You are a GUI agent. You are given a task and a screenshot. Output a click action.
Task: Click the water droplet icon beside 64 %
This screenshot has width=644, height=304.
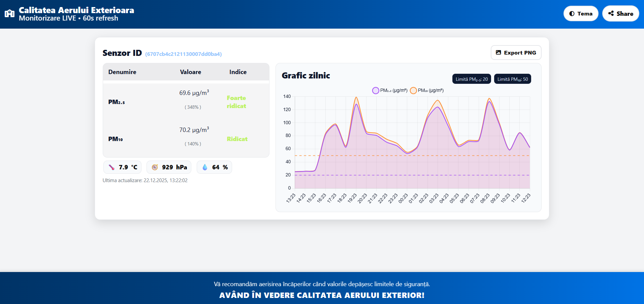[x=205, y=167]
